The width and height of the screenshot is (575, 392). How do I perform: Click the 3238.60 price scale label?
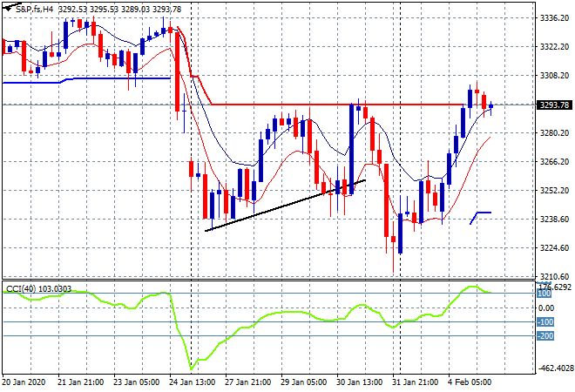tap(554, 220)
